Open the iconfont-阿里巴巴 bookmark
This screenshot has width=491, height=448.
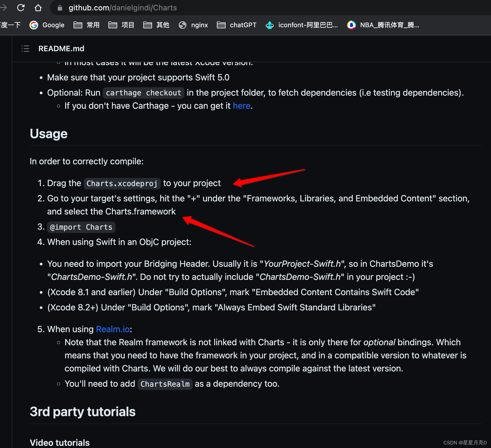coord(302,25)
